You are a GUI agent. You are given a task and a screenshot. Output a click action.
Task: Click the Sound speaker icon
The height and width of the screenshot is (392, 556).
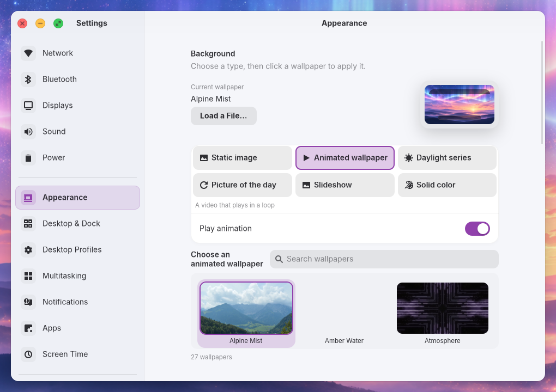point(28,132)
